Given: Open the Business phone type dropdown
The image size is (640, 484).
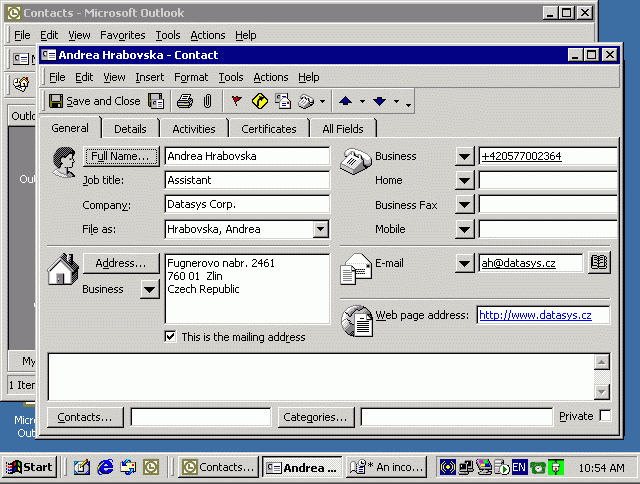Looking at the screenshot, I should [464, 157].
